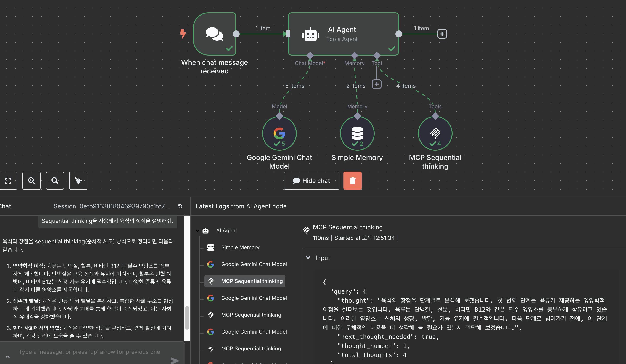Image resolution: width=626 pixels, height=364 pixels.
Task: Hide the chat panel
Action: [311, 180]
